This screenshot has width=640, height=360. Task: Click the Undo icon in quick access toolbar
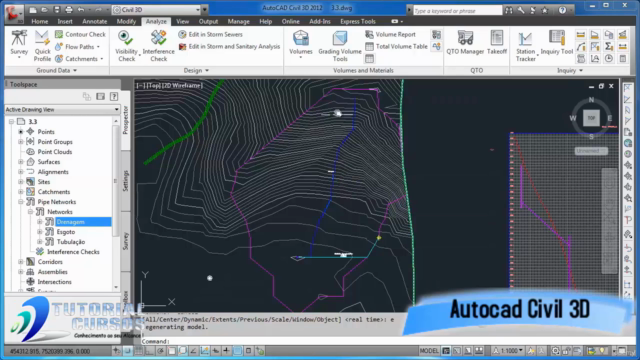[x=81, y=9]
